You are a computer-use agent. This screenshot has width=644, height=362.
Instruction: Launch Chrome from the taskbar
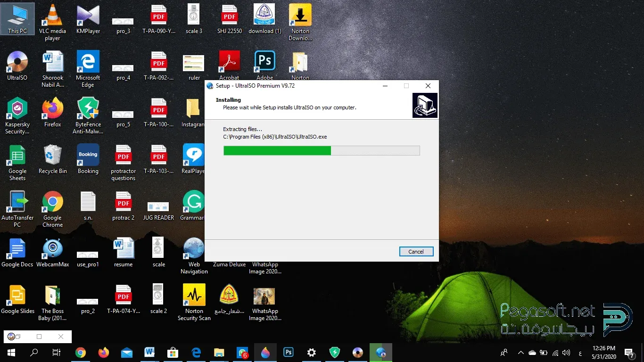[x=81, y=353]
